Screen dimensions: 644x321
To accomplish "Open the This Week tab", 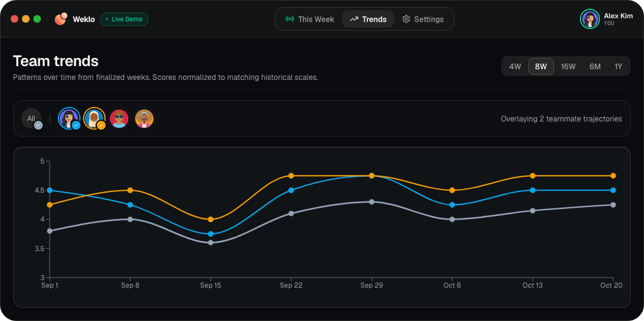I will click(310, 20).
